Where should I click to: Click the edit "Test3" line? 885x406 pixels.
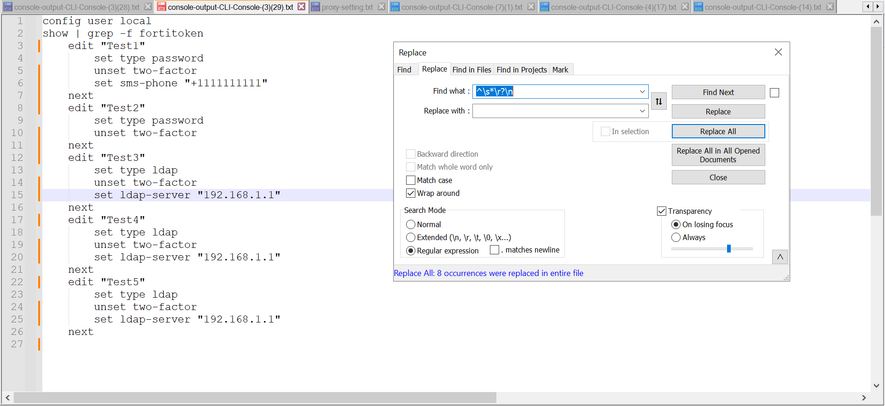[x=107, y=158]
